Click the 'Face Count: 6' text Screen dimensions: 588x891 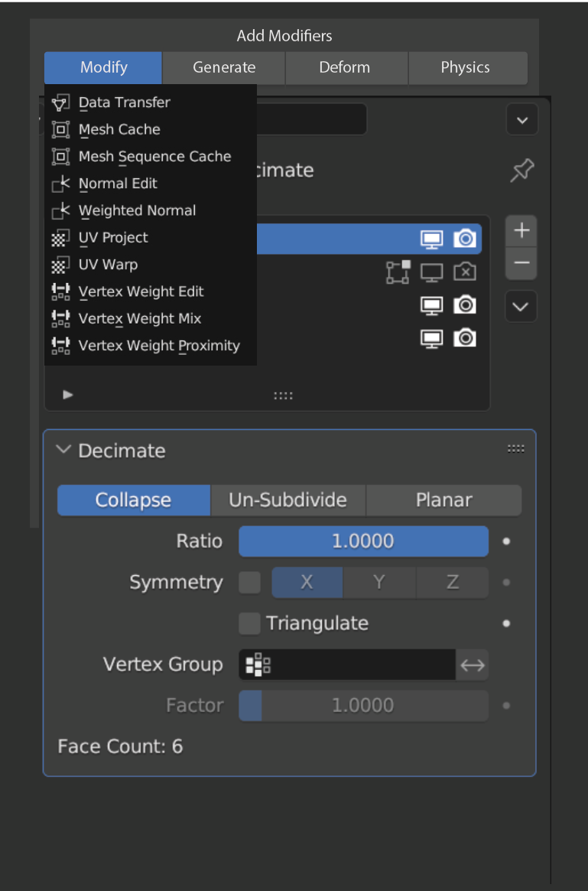(120, 746)
